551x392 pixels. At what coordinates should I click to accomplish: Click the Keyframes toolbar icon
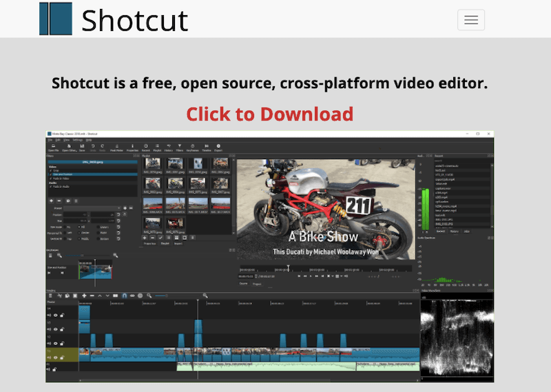click(193, 147)
